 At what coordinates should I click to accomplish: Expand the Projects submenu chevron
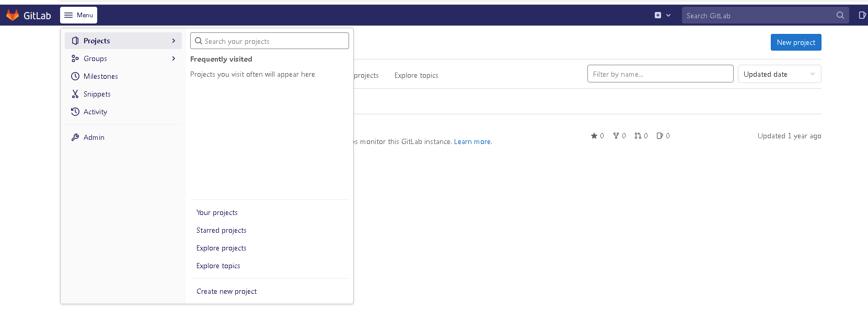[173, 41]
